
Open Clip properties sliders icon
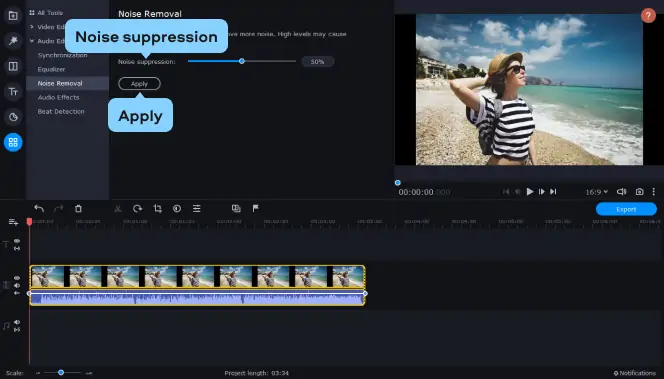[x=196, y=208]
